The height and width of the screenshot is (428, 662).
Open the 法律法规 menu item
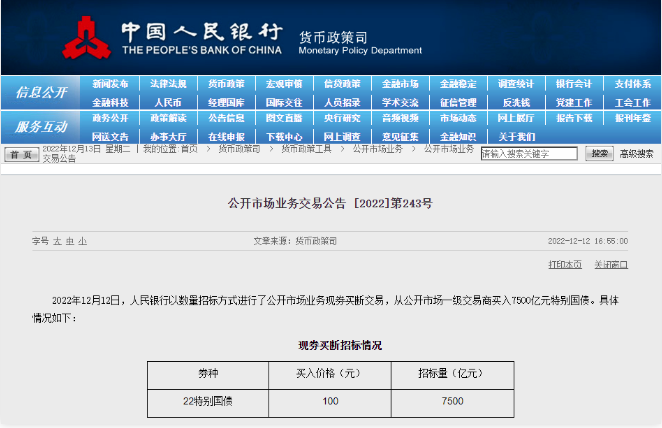click(168, 84)
